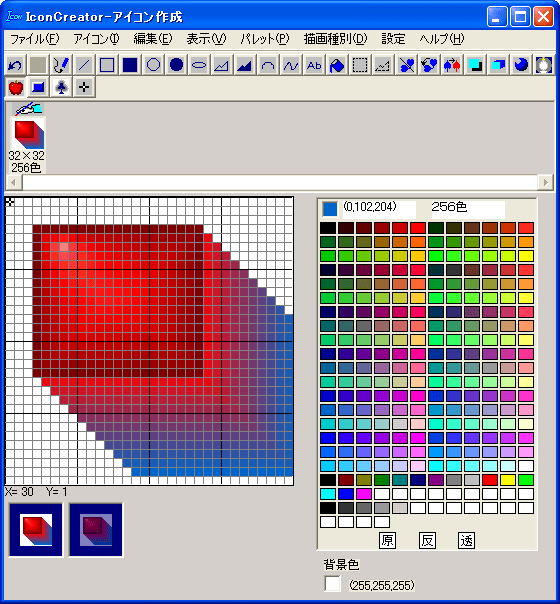Select the freehand pen drawing tool
Screen dimensions: 560x604
coord(61,65)
